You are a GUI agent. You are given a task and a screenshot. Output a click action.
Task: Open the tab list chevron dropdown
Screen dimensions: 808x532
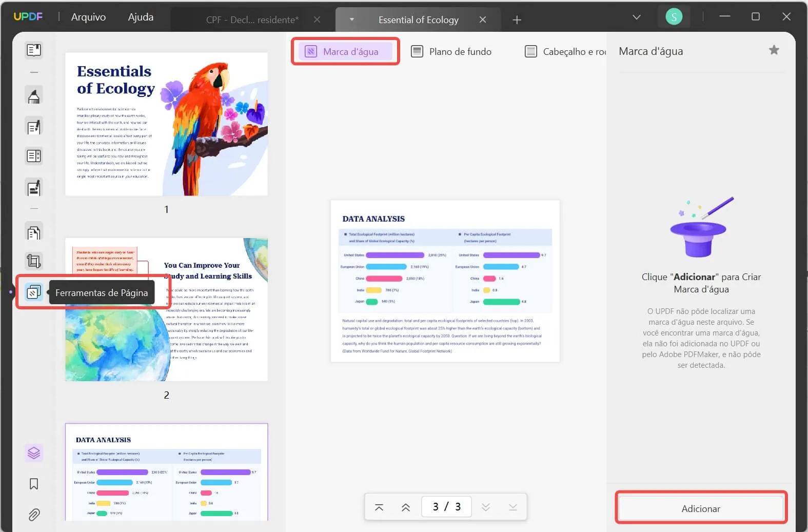click(x=637, y=17)
